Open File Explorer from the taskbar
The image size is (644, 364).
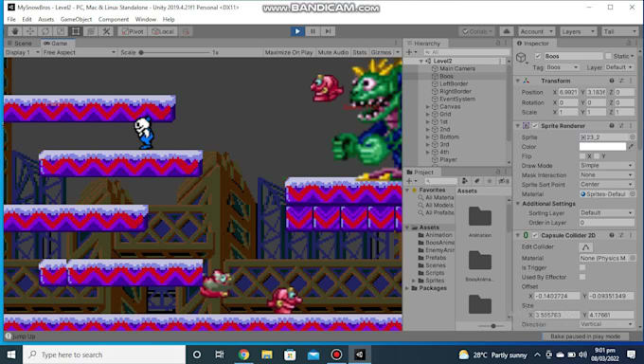click(267, 355)
